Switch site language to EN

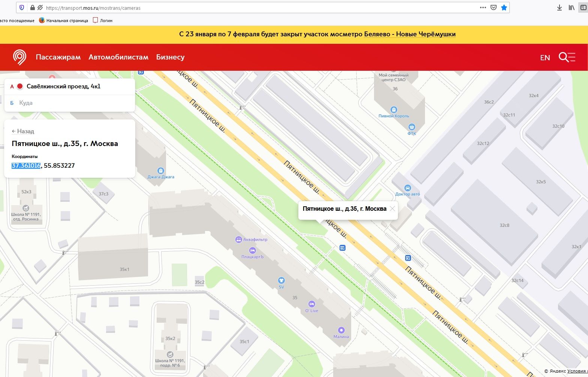tap(545, 58)
